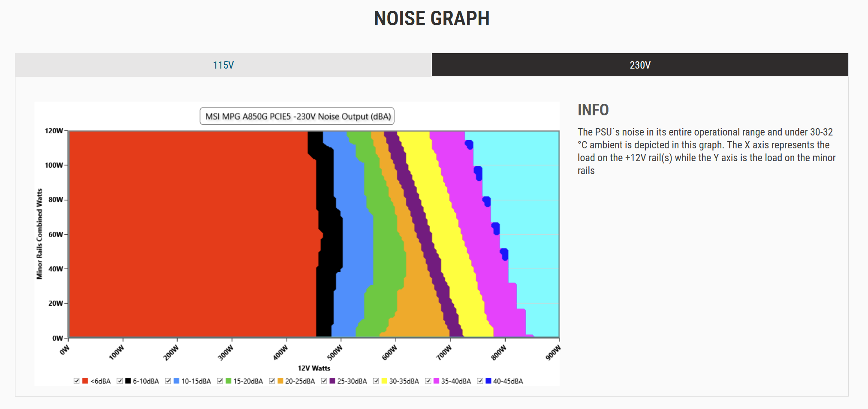This screenshot has width=868, height=409.
Task: Click the light-blue 10-15dBA legend swatch
Action: tap(176, 381)
